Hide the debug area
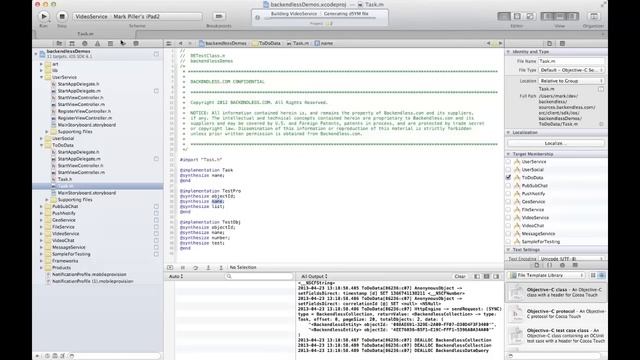Screen dimensions: 640x360 [x=170, y=267]
